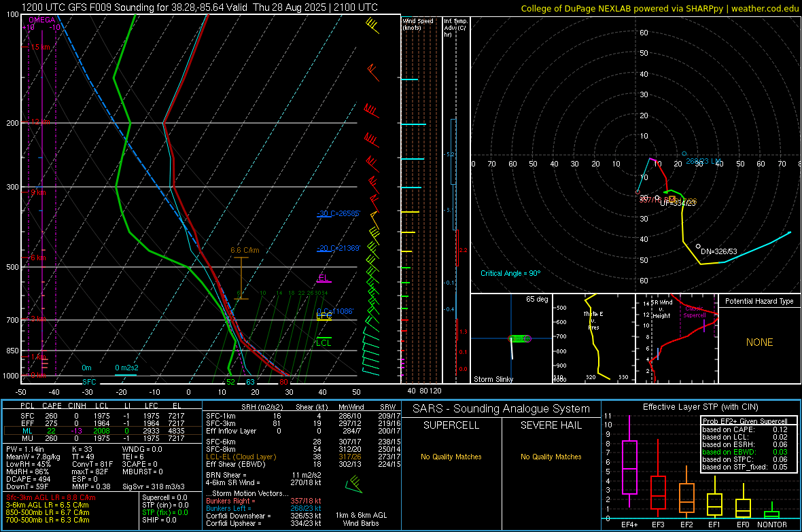Click the -20 C=21369' temperature level label
802x532 pixels.
338,248
